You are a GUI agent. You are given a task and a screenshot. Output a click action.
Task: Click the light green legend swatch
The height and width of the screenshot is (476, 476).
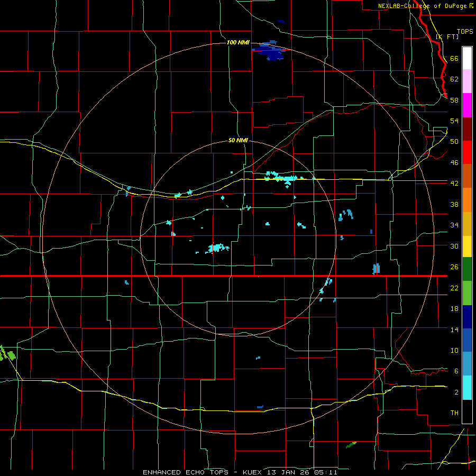tap(467, 293)
